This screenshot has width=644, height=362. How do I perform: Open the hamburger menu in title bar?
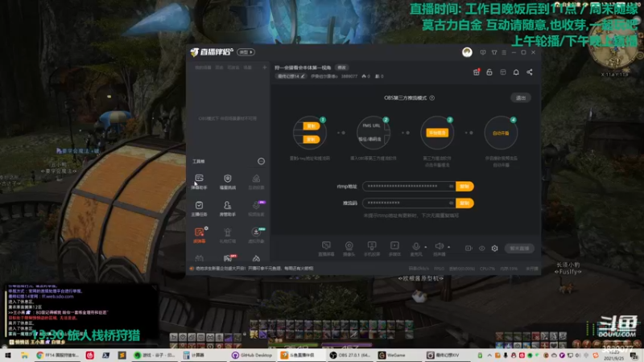click(x=504, y=52)
